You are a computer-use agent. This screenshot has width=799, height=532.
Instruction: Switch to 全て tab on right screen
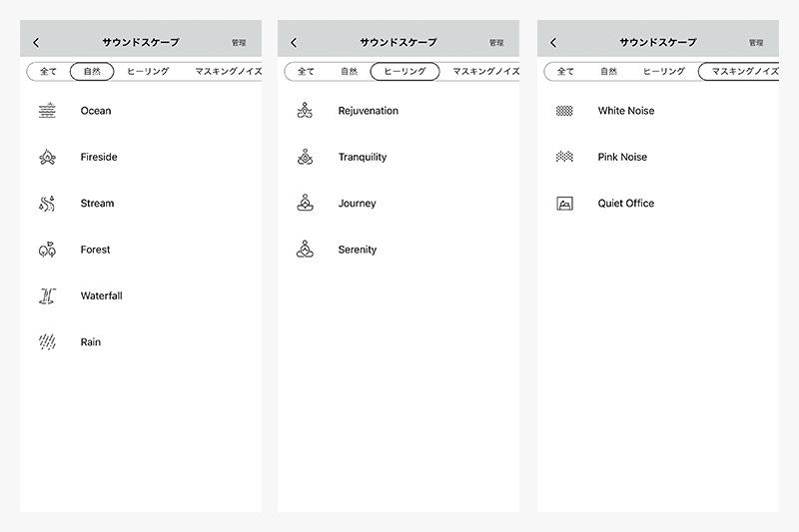[x=565, y=71]
